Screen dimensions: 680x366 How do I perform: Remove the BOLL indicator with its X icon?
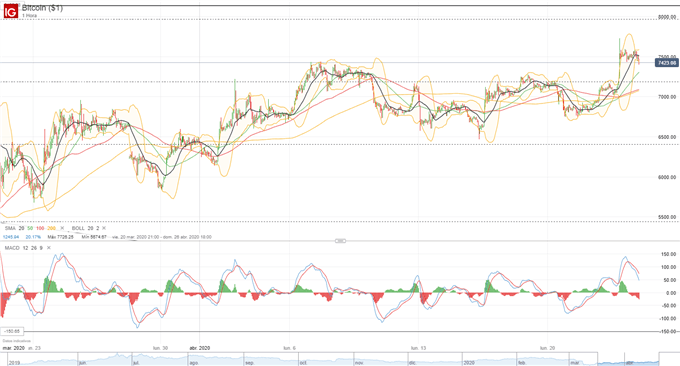[104, 228]
